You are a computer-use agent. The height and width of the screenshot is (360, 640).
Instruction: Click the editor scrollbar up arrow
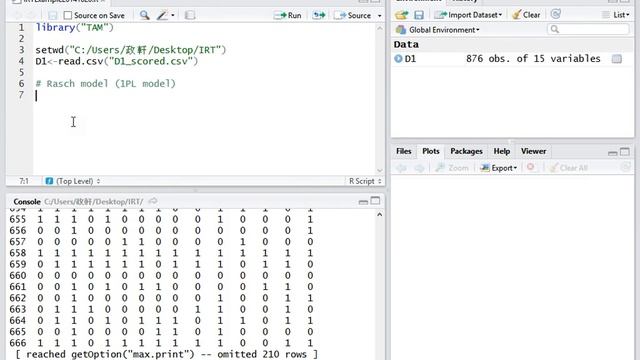380,28
